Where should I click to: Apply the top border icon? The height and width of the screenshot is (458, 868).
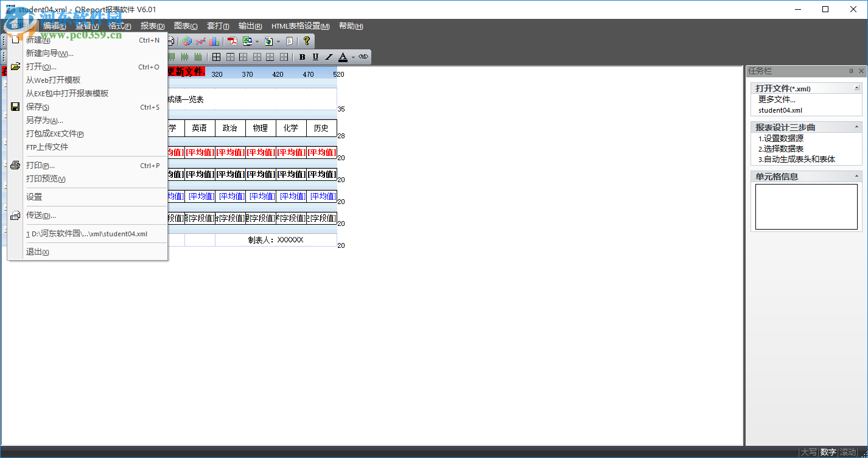230,57
